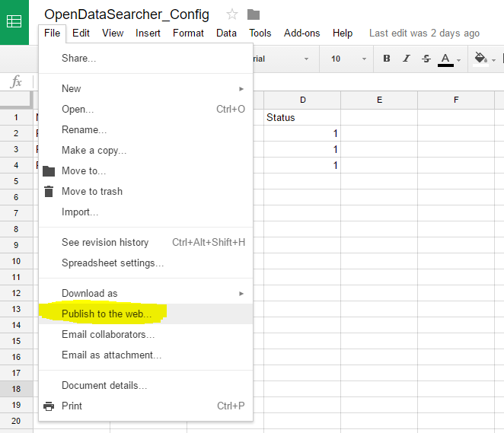Open the fill color bucket tool
This screenshot has width=504, height=433.
[x=480, y=59]
